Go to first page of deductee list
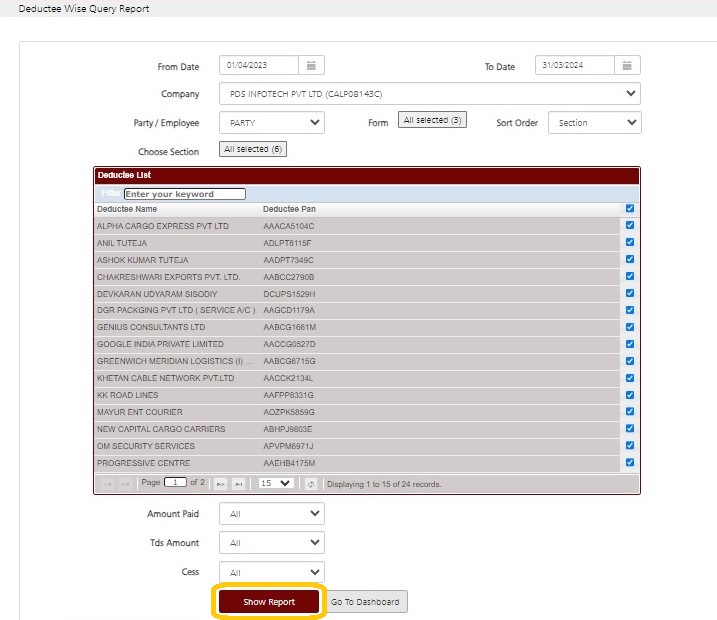This screenshot has width=717, height=620. point(108,484)
